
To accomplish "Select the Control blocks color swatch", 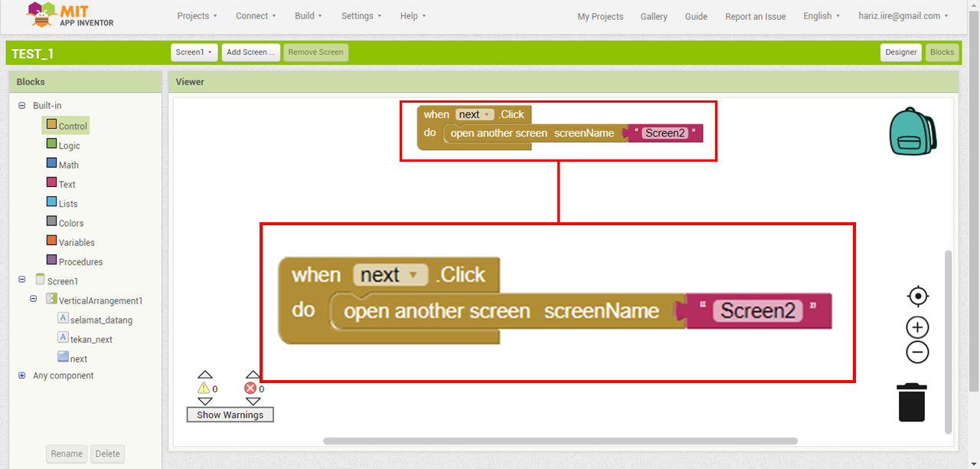I will (51, 125).
